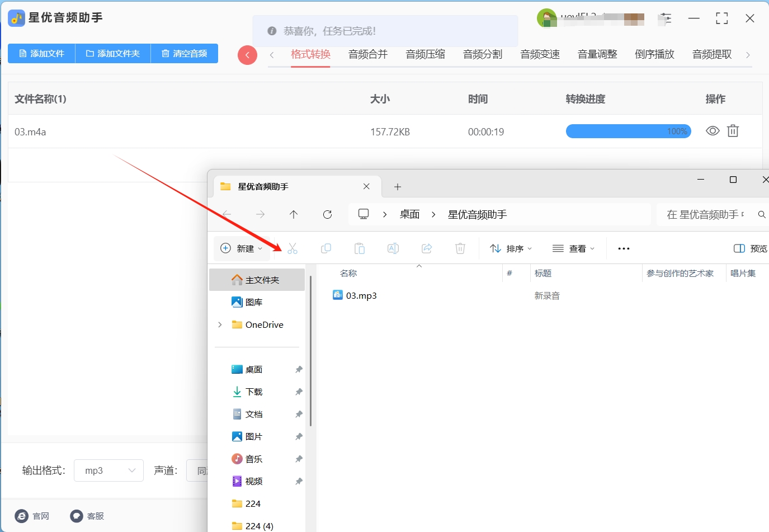This screenshot has height=532, width=769.
Task: Switch to the 音频分割 tab
Action: tap(483, 54)
